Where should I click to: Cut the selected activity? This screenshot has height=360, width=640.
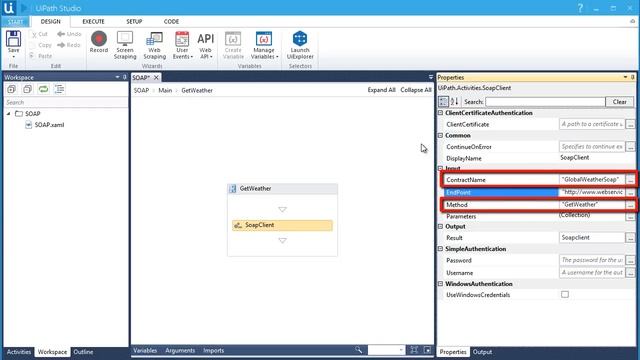[x=40, y=34]
